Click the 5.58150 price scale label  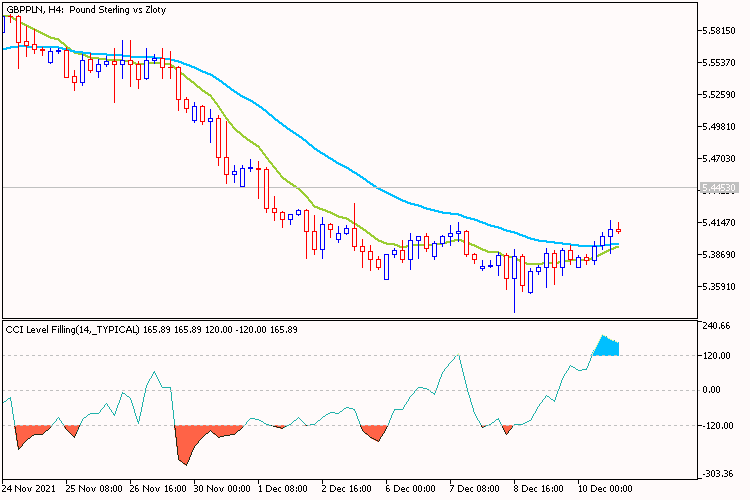coord(718,31)
